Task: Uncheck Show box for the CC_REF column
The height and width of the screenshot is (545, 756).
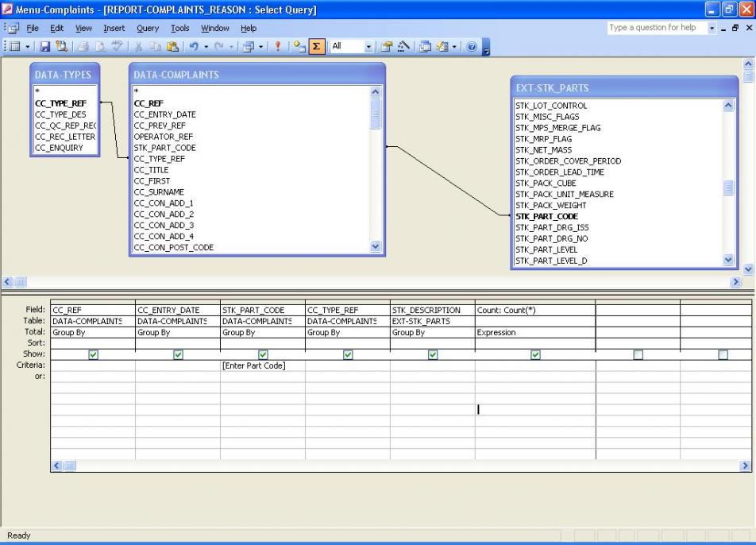Action: [93, 354]
